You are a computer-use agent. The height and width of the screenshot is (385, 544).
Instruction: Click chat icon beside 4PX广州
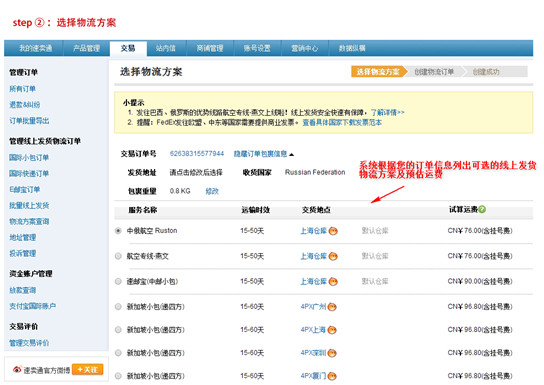332,307
